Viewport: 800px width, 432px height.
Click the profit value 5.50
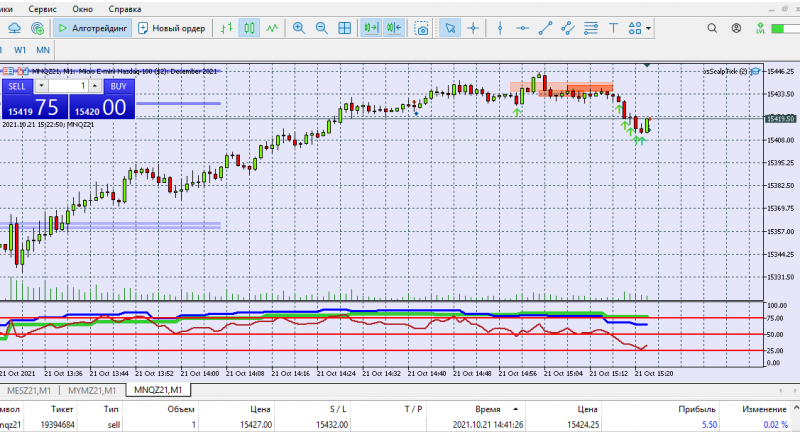709,424
